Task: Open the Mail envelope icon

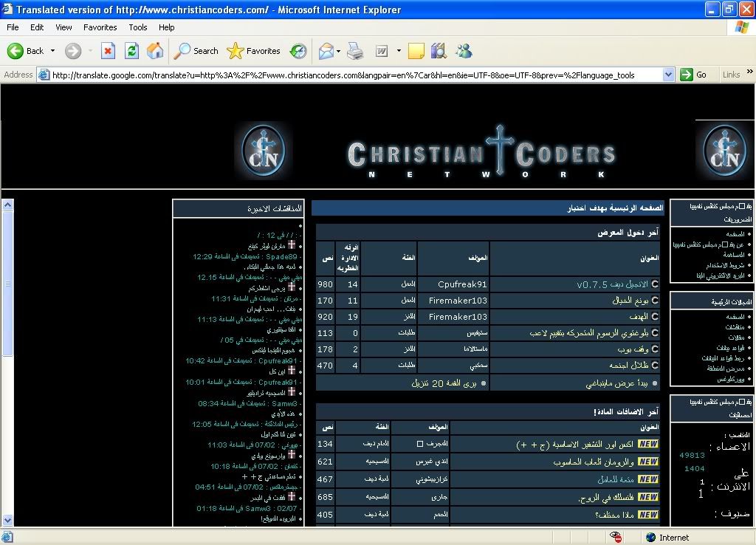Action: (326, 51)
